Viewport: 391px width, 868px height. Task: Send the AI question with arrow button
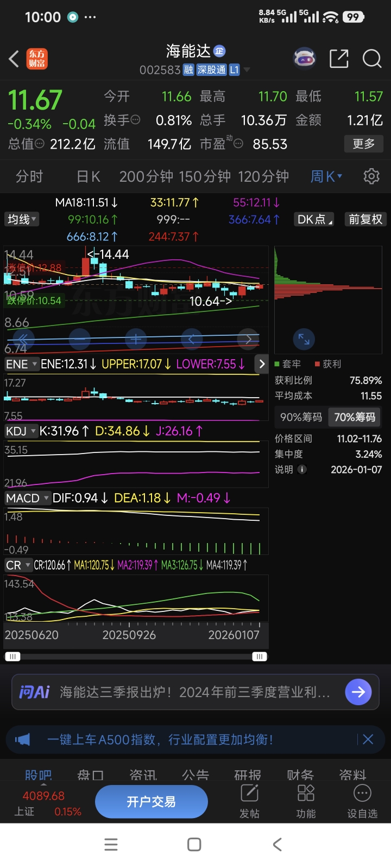(358, 692)
